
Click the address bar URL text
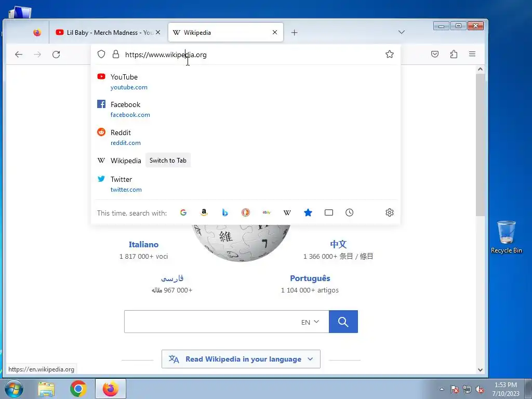pyautogui.click(x=166, y=55)
